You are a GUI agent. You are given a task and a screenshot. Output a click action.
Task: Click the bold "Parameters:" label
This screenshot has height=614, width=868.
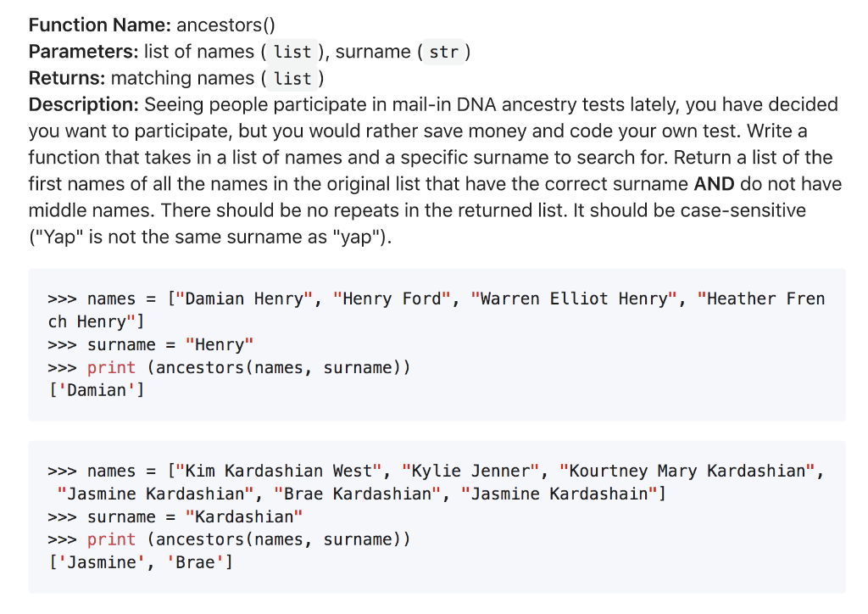[84, 52]
